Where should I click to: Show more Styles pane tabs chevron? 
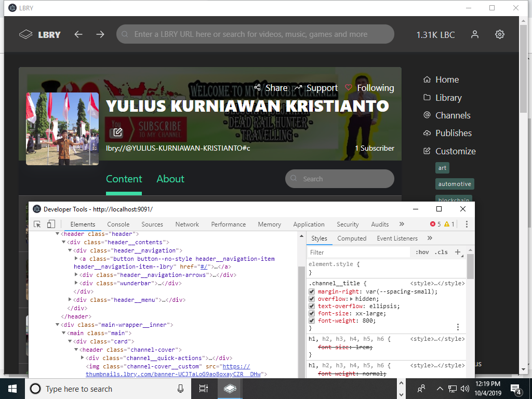click(x=430, y=238)
